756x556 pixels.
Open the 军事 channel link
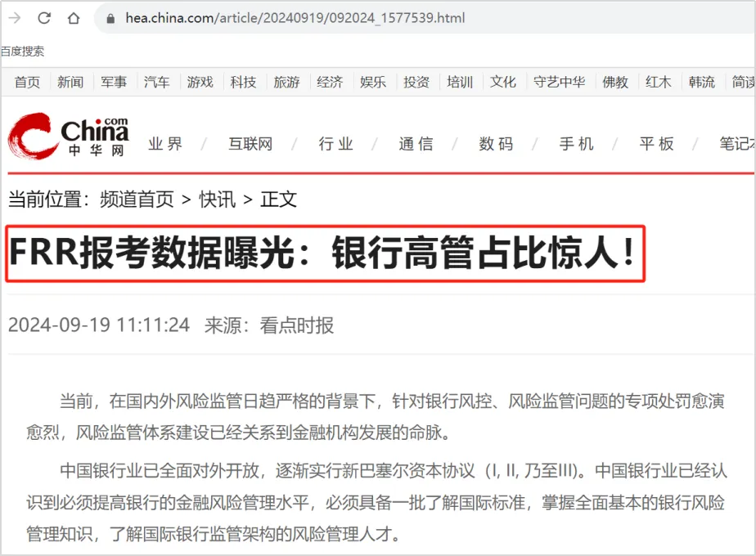pos(114,82)
